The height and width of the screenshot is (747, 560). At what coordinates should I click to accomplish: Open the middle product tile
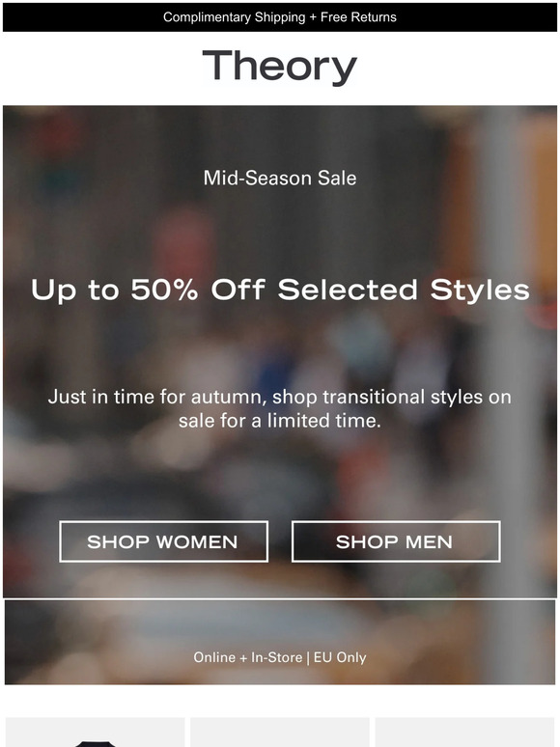click(x=280, y=733)
